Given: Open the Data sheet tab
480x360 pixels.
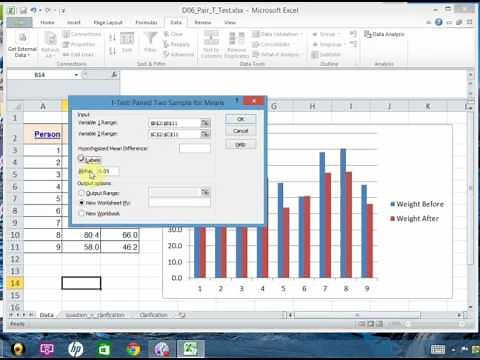Looking at the screenshot, I should coord(47,315).
